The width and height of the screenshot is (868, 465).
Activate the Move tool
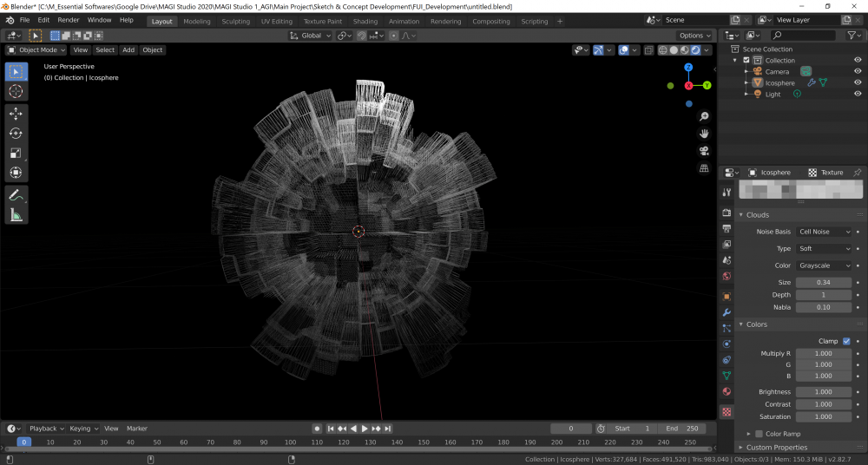(16, 114)
